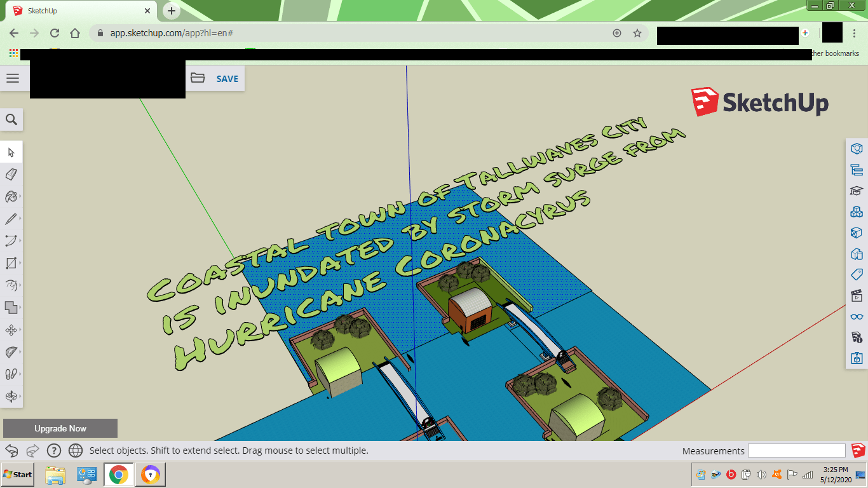Image resolution: width=868 pixels, height=488 pixels.
Task: Click the SAVE button
Action: (227, 79)
